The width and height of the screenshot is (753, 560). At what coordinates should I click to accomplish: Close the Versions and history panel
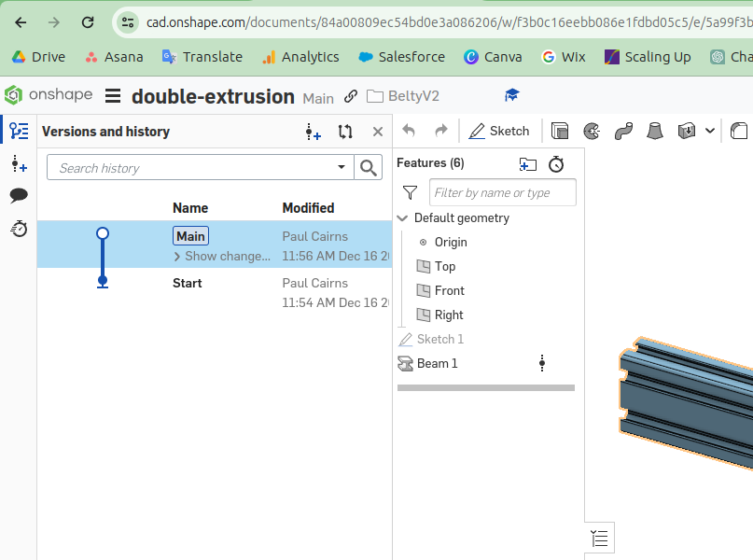pyautogui.click(x=378, y=131)
